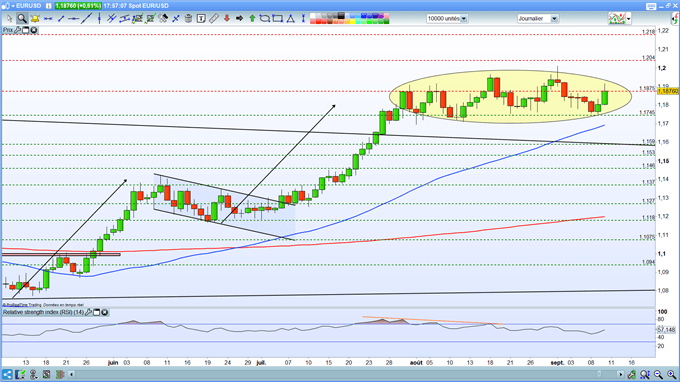Open the Journalier timeframe dropdown

point(554,19)
